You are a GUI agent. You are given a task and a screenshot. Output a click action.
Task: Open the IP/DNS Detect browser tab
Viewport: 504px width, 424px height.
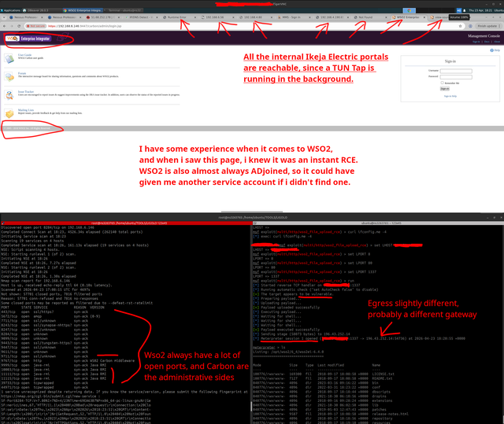coord(140,17)
